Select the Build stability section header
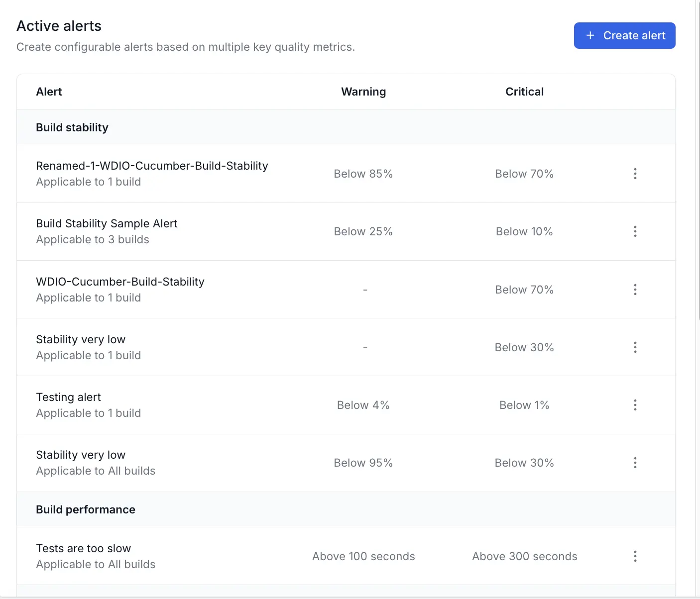The width and height of the screenshot is (700, 599). click(72, 127)
